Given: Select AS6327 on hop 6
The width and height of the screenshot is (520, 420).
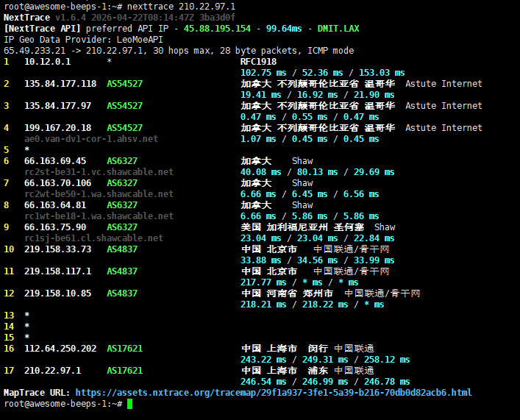Looking at the screenshot, I should click(x=122, y=161).
